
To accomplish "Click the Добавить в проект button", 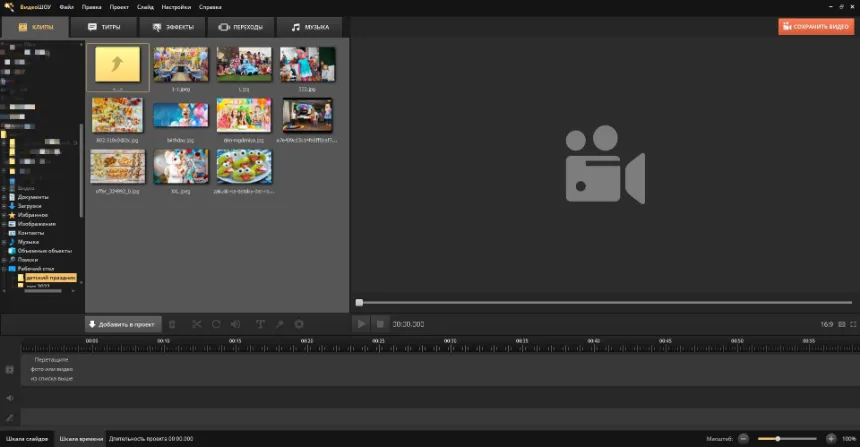I will 122,324.
